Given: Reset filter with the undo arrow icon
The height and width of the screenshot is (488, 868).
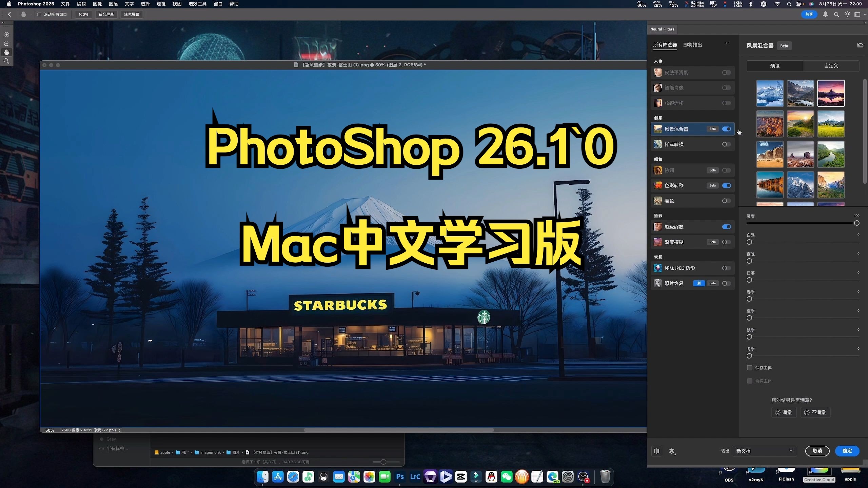Looking at the screenshot, I should click(x=860, y=45).
